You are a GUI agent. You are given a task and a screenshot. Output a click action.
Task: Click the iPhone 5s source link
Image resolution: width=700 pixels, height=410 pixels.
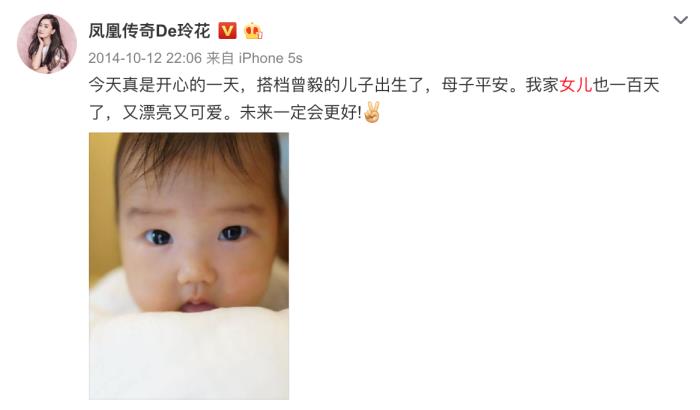[x=271, y=58]
